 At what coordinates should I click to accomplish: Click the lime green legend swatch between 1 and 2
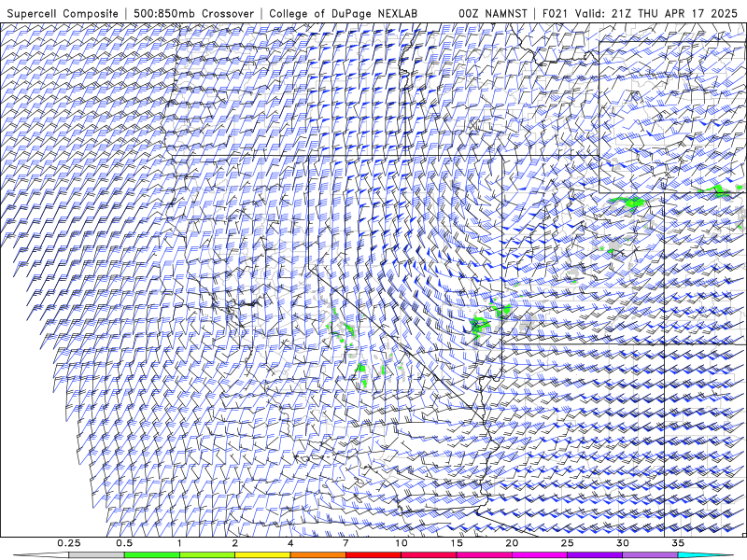point(207,555)
